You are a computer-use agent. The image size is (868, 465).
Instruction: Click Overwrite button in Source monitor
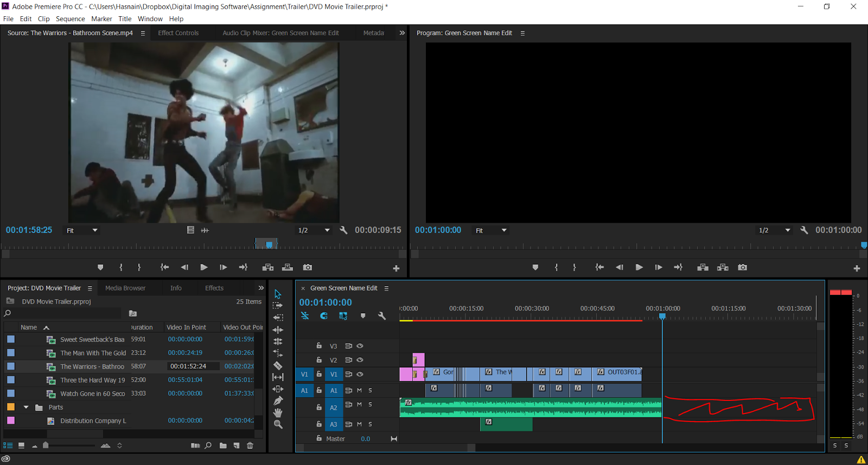(x=288, y=267)
